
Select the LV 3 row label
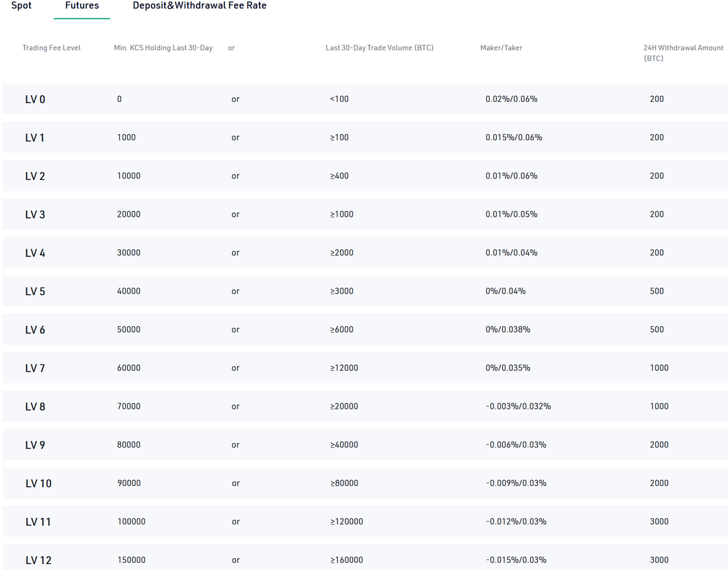pos(35,215)
